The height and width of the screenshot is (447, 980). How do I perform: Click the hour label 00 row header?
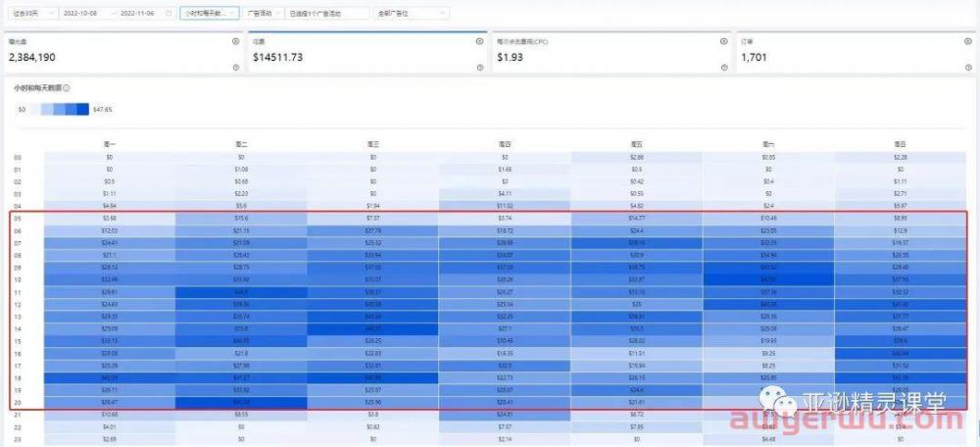pos(18,158)
